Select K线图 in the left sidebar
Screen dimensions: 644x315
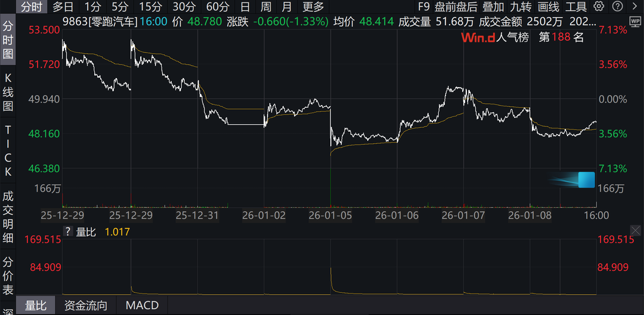click(8, 92)
